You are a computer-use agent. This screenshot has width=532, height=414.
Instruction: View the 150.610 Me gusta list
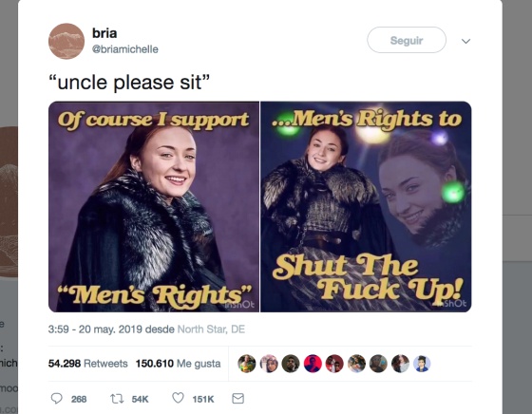click(x=179, y=364)
